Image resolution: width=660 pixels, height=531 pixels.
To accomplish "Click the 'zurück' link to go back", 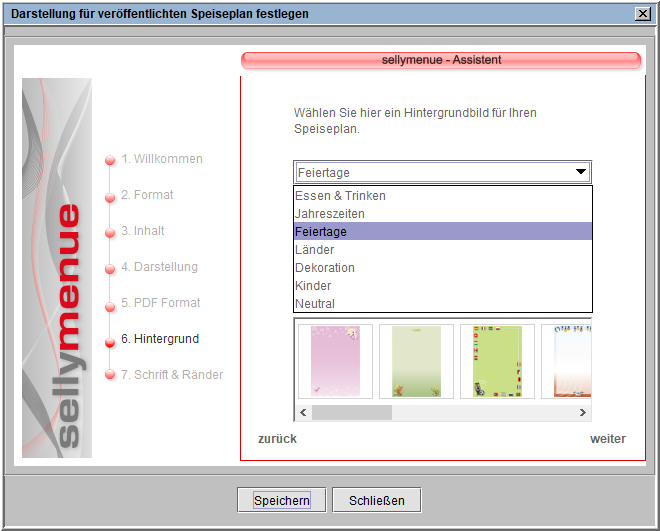I will tap(277, 439).
